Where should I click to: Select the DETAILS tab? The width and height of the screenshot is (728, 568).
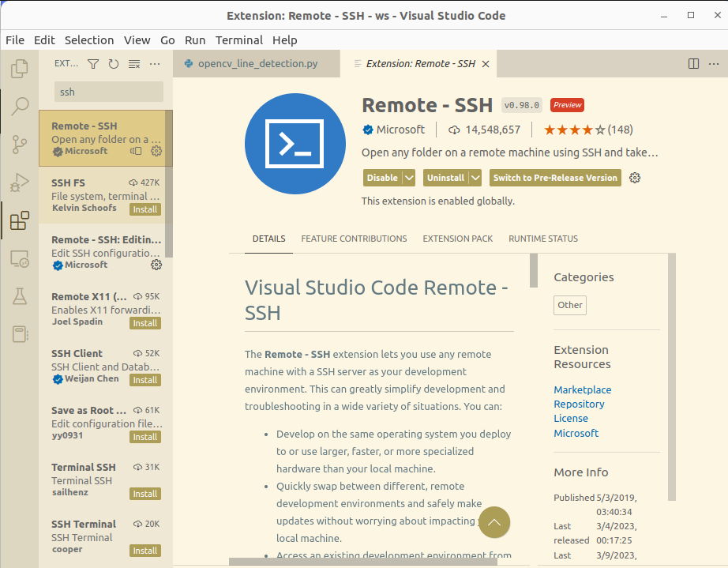(x=268, y=239)
